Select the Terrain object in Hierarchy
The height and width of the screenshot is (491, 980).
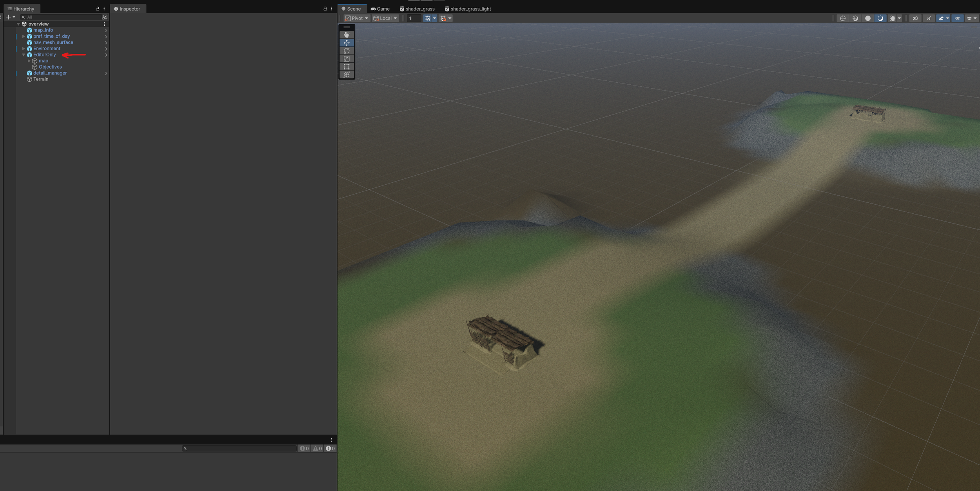41,79
